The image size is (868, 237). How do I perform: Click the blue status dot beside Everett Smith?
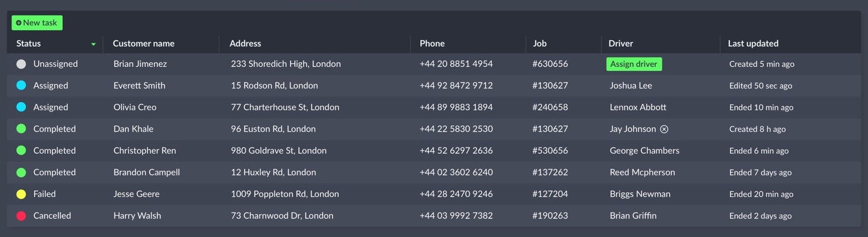click(x=21, y=85)
